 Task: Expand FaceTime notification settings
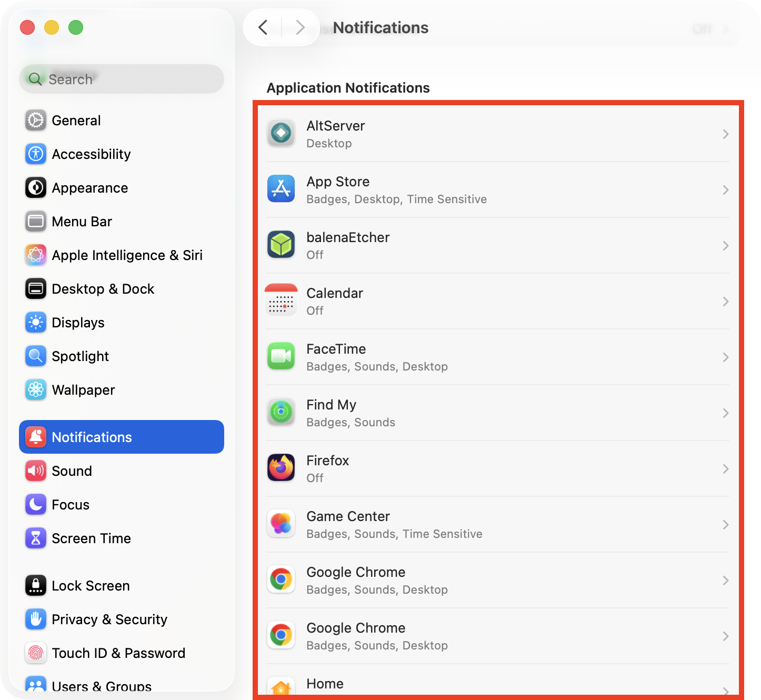click(725, 357)
